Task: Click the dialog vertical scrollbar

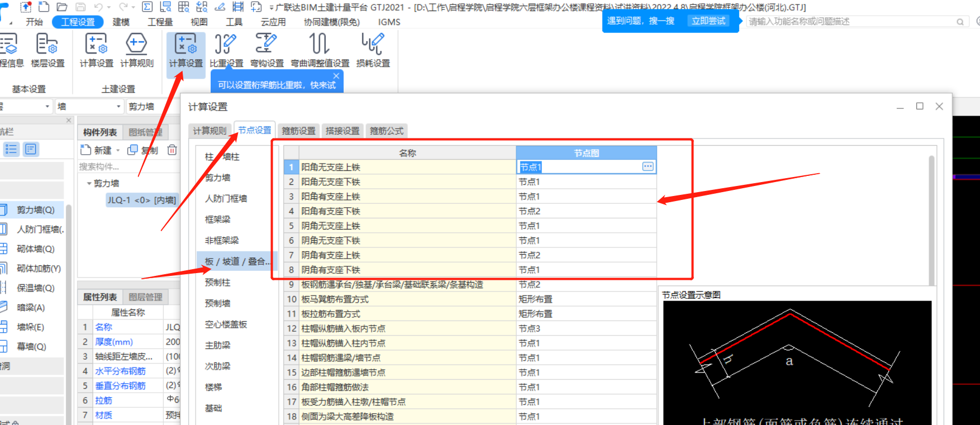Action: [x=931, y=221]
